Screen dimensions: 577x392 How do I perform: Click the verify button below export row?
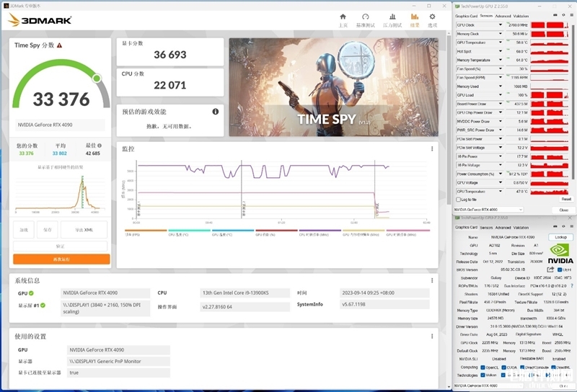pyautogui.click(x=61, y=246)
